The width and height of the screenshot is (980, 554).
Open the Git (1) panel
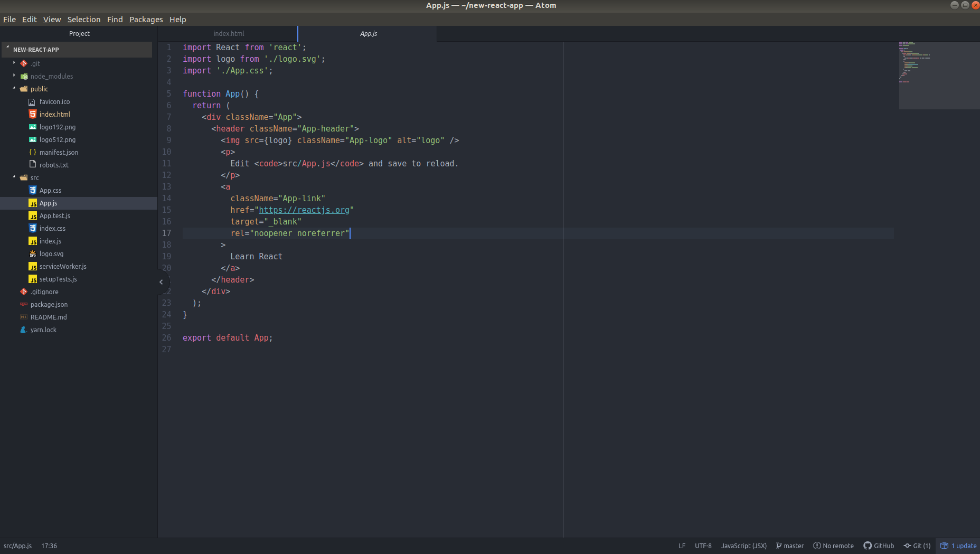pos(917,546)
